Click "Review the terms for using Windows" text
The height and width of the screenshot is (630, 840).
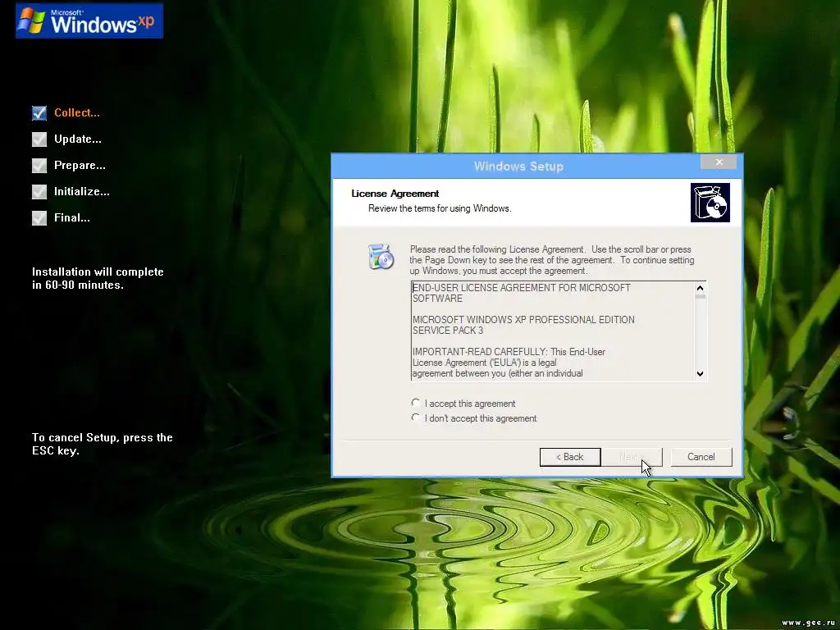[440, 208]
